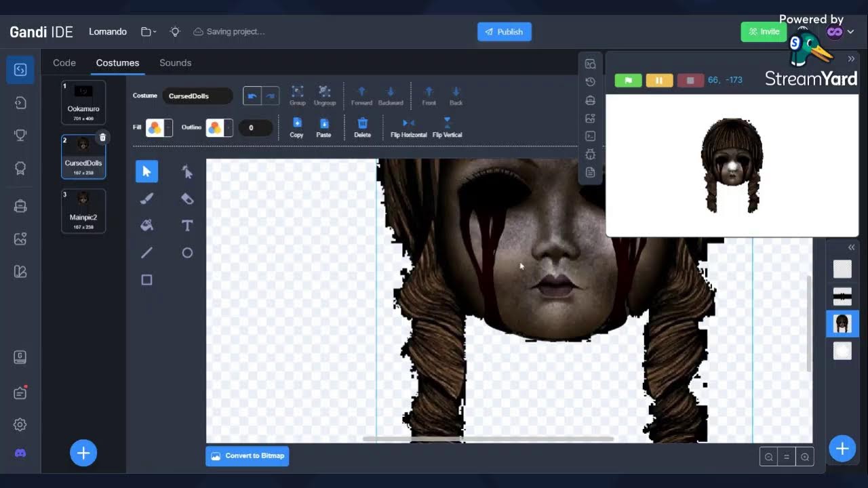Click the costume name field CursedDolls
Image resolution: width=868 pixels, height=488 pixels.
(197, 96)
